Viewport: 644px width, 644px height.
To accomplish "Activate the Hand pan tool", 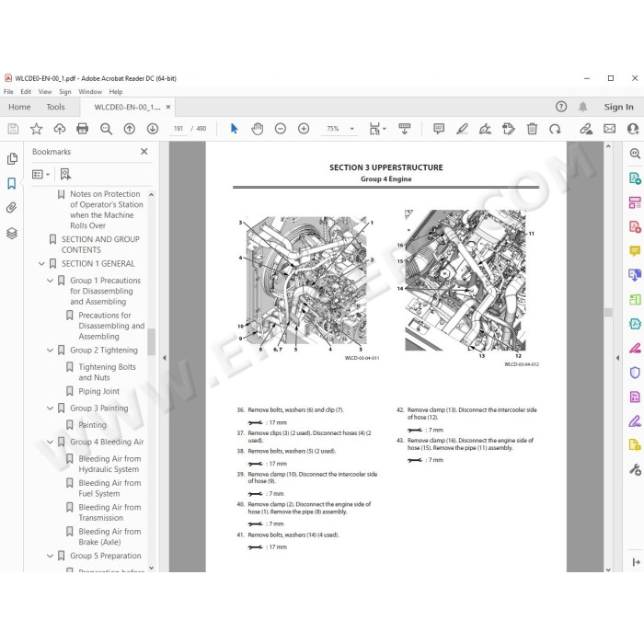I will (x=257, y=129).
